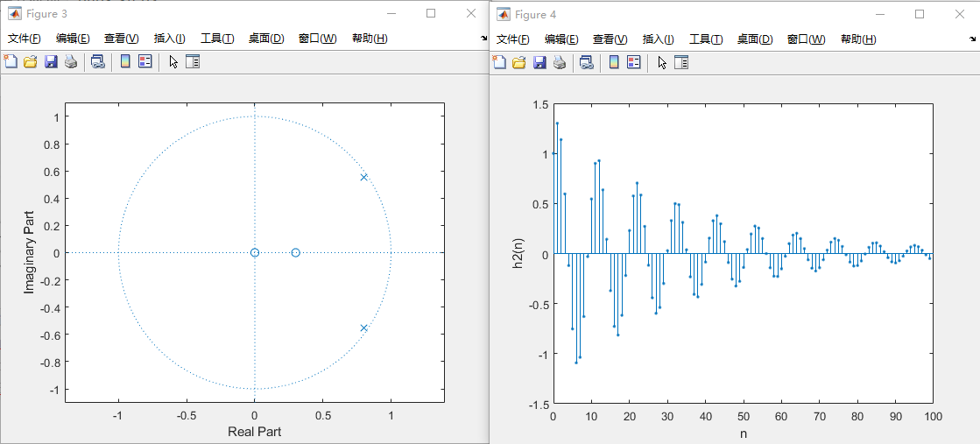This screenshot has width=980, height=444.
Task: Insert Legend via Figure 4 toolbar icon
Action: 634,61
